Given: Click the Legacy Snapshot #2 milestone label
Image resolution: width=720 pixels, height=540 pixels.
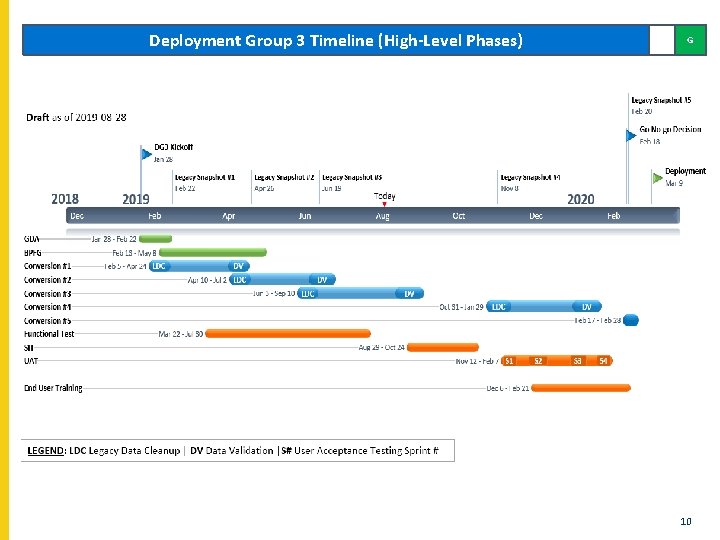Looking at the screenshot, I should 284,177.
